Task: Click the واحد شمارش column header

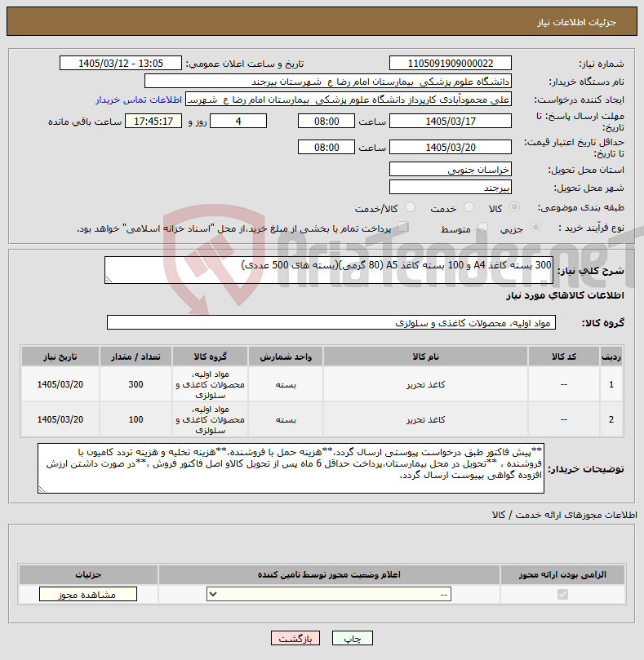Action: (286, 357)
